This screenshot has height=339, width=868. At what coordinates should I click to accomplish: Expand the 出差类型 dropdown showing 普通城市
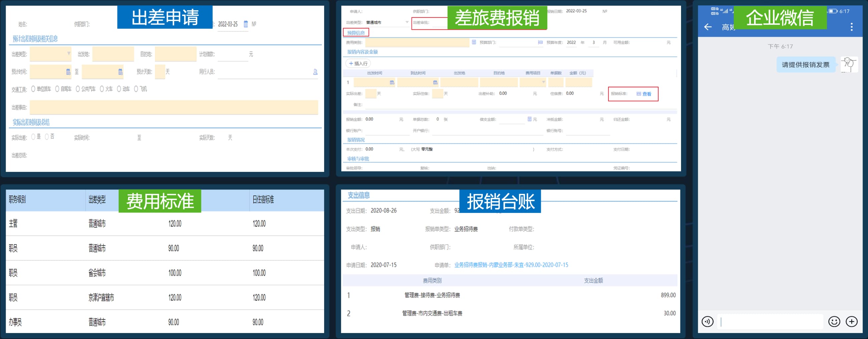point(407,22)
